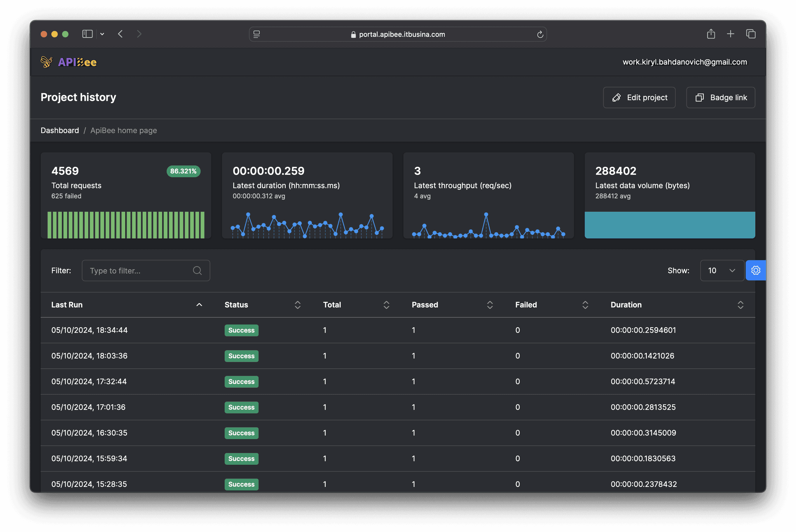Click the latest duration line chart
This screenshot has width=796, height=532.
pos(307,225)
